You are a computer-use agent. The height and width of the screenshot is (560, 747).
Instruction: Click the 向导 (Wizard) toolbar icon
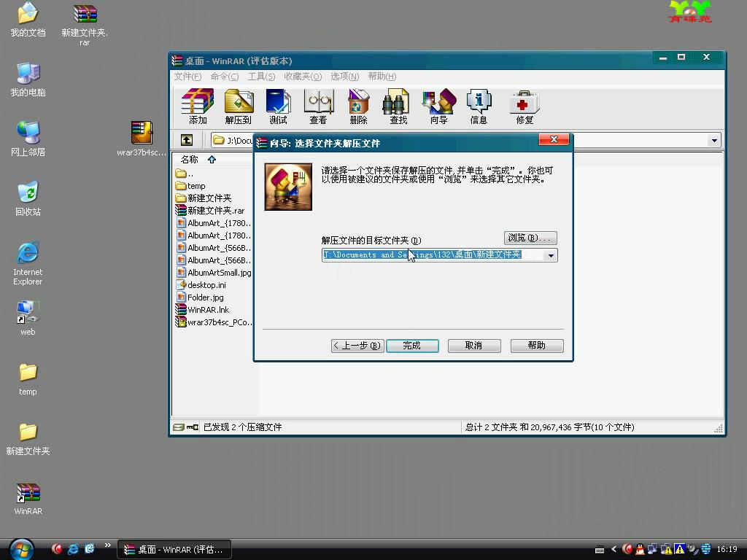click(x=438, y=106)
